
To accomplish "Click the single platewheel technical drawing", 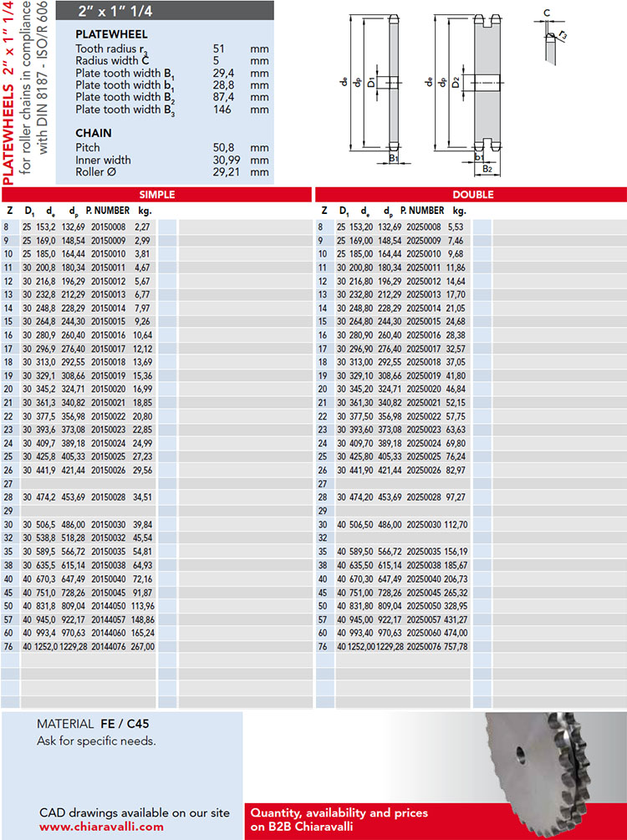I will (x=377, y=89).
